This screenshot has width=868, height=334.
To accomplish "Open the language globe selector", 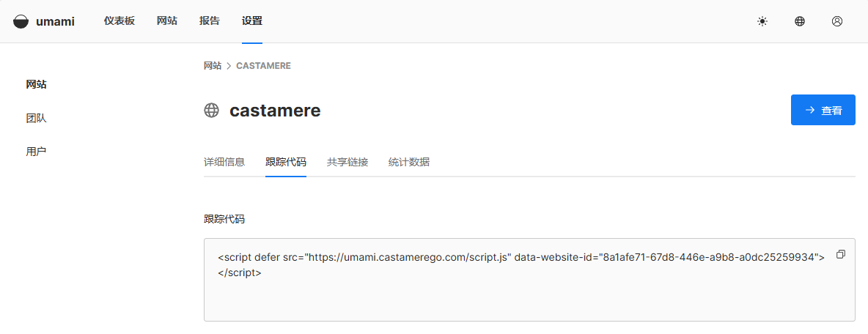I will [x=799, y=21].
